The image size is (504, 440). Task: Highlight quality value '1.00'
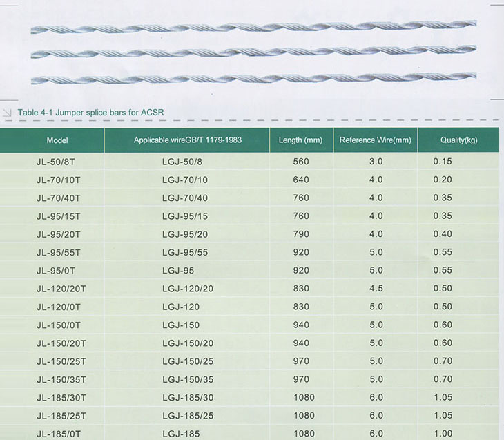(x=443, y=434)
